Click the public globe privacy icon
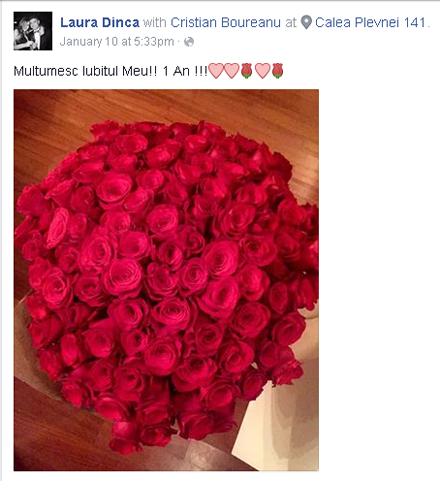 (189, 42)
